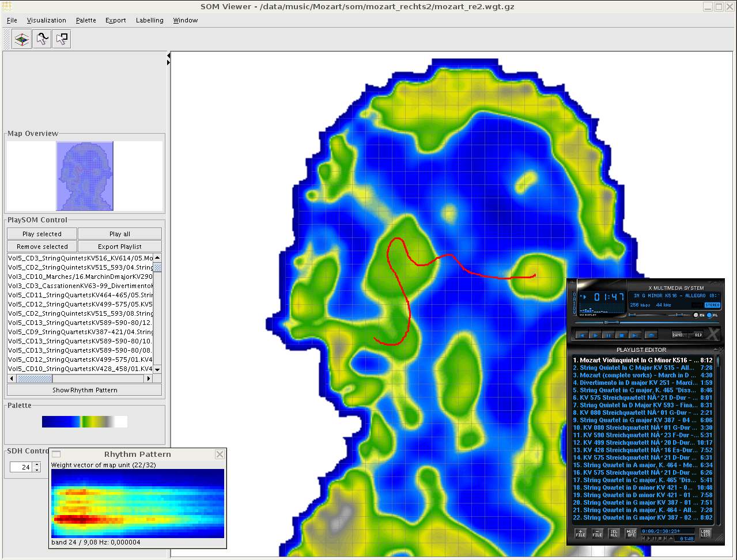Go to previous track in XMMS
Image resolution: width=737 pixels, height=560 pixels.
coord(581,335)
